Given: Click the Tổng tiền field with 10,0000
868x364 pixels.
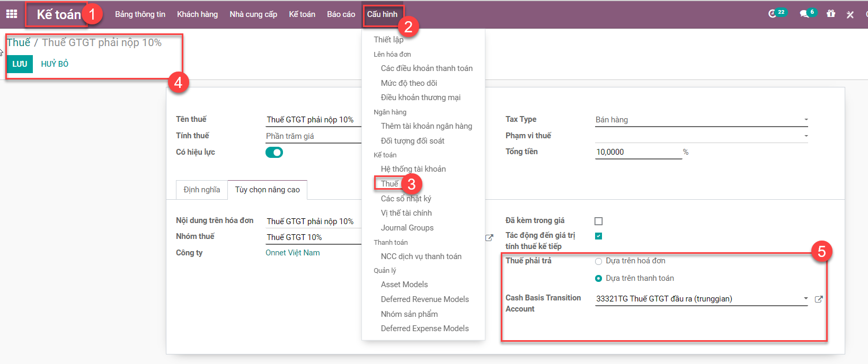Looking at the screenshot, I should point(638,152).
